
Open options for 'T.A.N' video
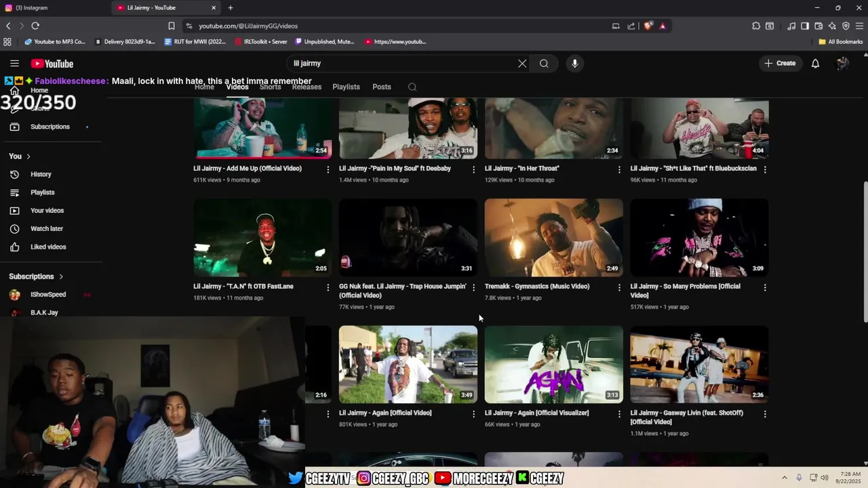tap(328, 287)
